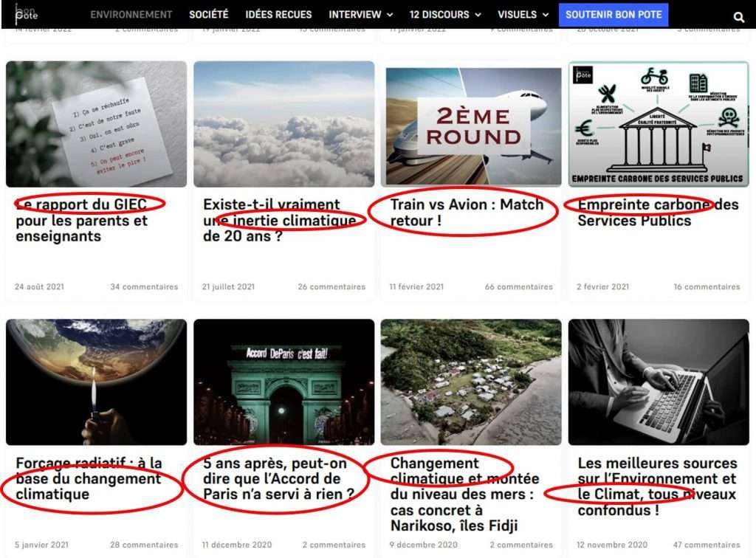Open the ENVIRONNEMENT menu item
This screenshot has width=756, height=558.
(131, 15)
